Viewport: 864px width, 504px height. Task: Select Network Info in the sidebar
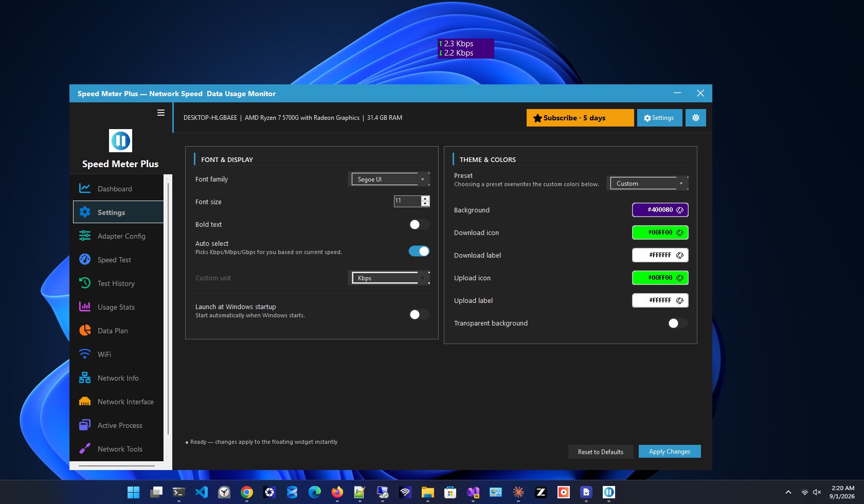click(x=118, y=377)
